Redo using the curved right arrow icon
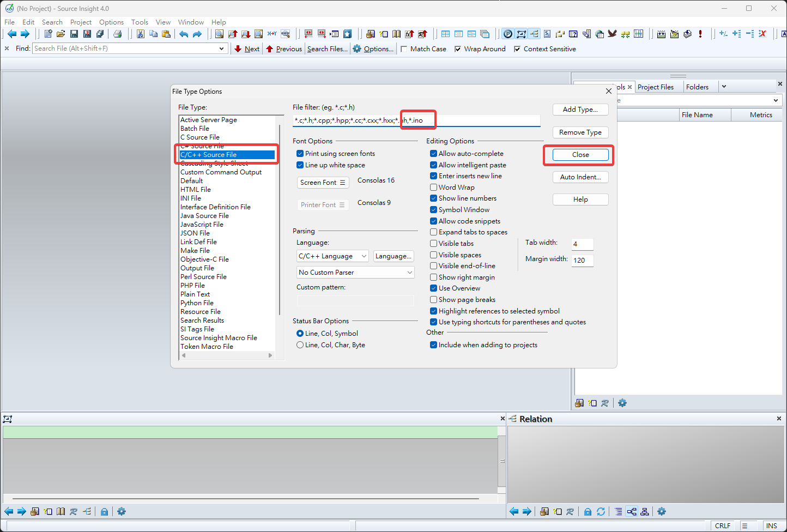 click(x=197, y=34)
